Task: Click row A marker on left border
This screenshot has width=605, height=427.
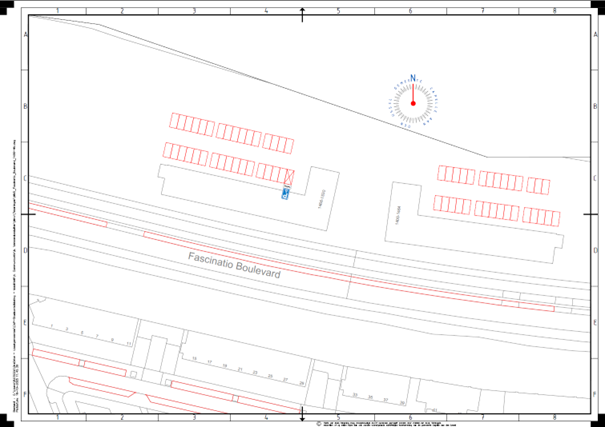Action: [24, 33]
